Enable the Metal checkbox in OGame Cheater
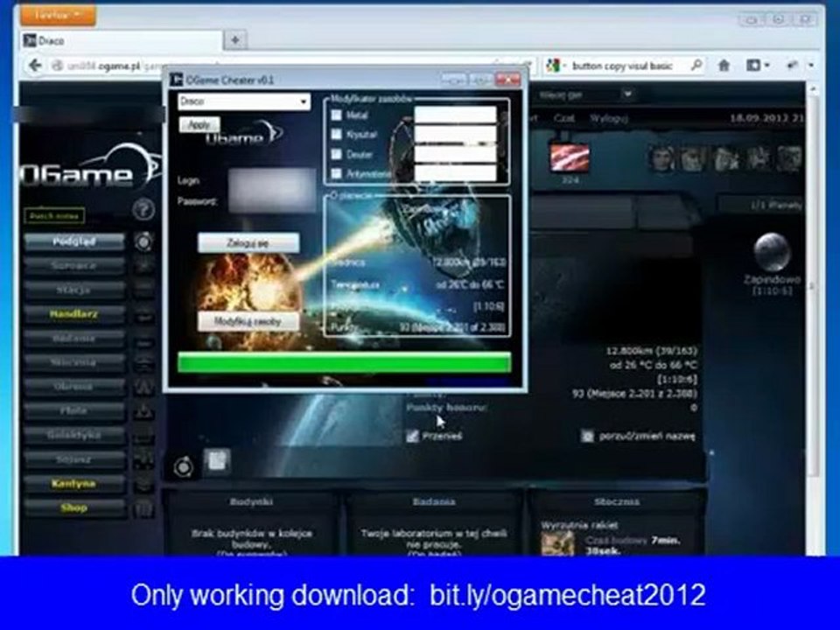Screen dimensions: 840x630 [x=336, y=115]
